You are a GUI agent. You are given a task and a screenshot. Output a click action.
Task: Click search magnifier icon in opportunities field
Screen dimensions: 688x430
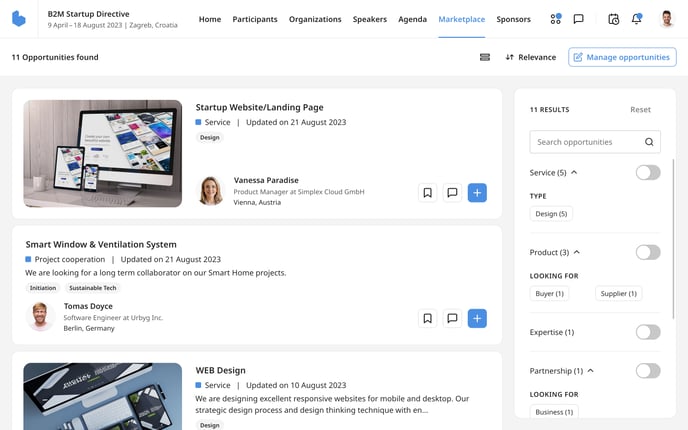pyautogui.click(x=649, y=142)
